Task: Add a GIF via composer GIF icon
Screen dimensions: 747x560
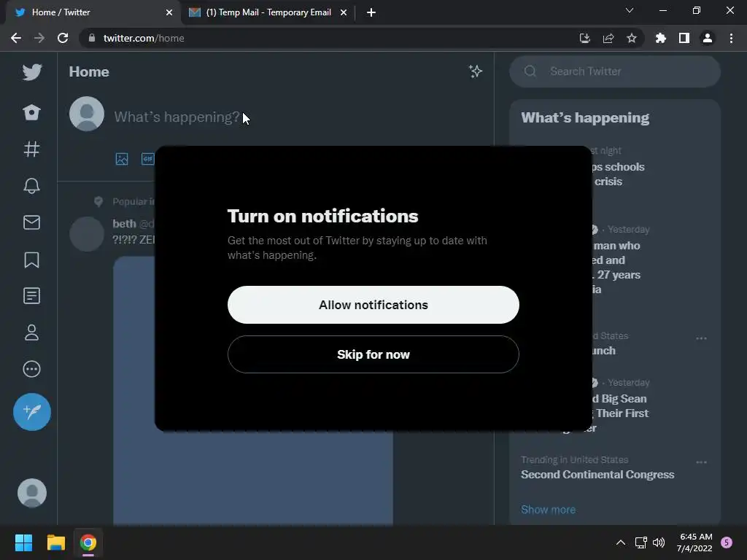Action: (147, 158)
